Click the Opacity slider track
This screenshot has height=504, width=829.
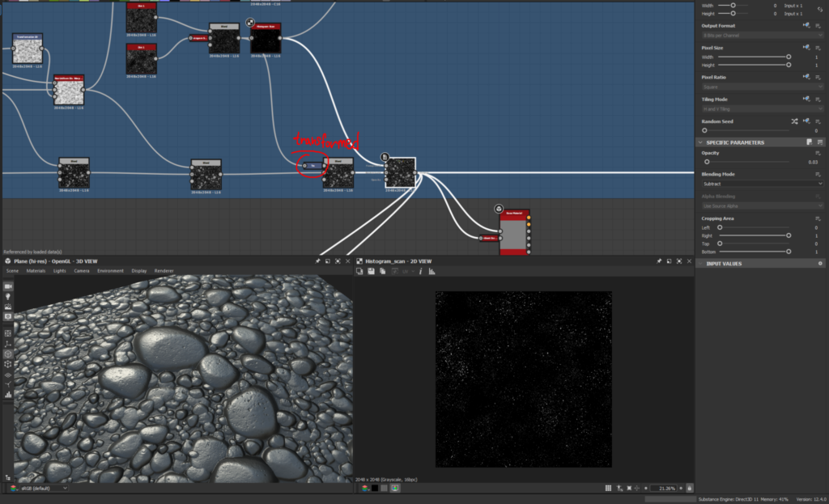click(x=749, y=162)
